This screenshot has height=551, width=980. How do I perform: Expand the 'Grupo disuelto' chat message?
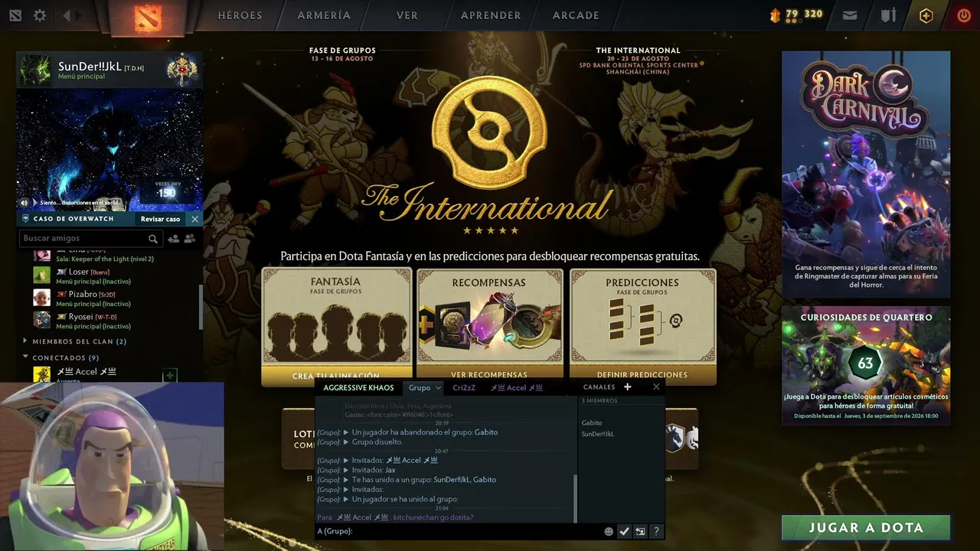click(346, 442)
